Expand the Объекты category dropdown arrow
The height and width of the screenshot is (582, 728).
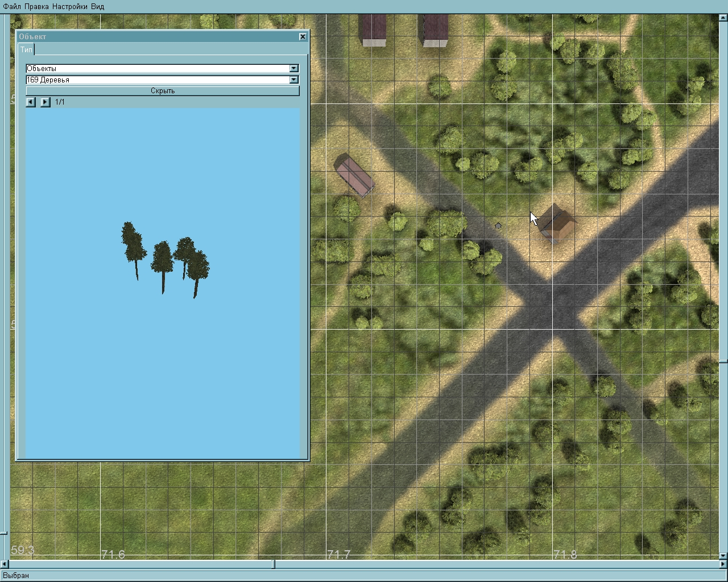pos(294,68)
